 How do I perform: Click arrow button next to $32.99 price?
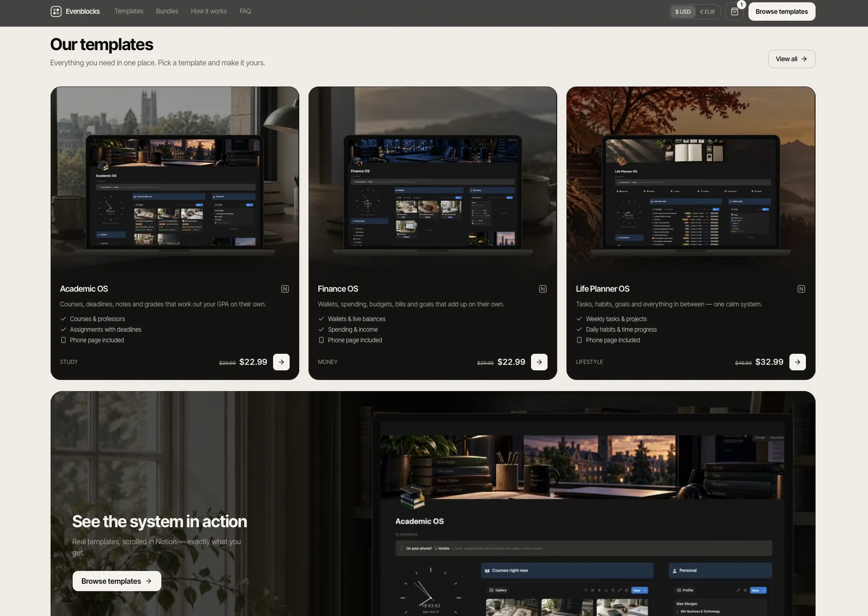(798, 362)
